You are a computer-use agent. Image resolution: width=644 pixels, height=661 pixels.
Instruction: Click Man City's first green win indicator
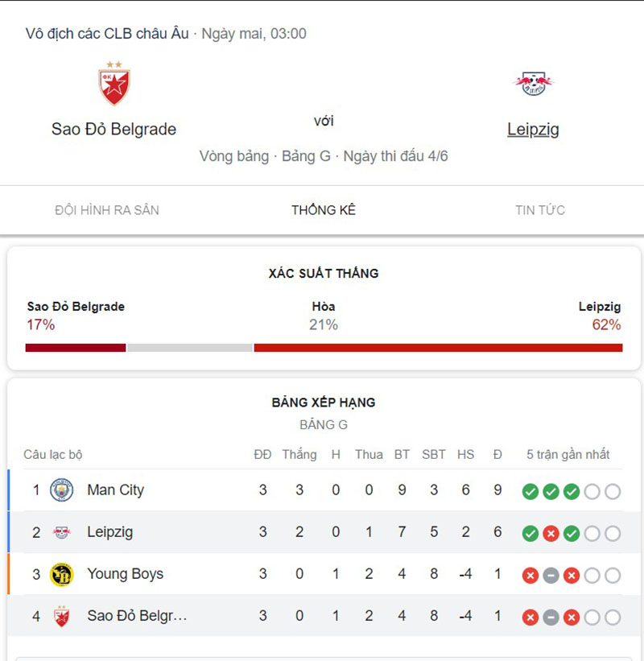point(530,491)
